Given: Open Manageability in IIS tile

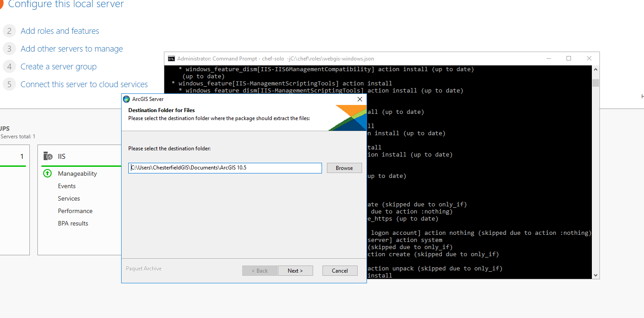Looking at the screenshot, I should 77,173.
